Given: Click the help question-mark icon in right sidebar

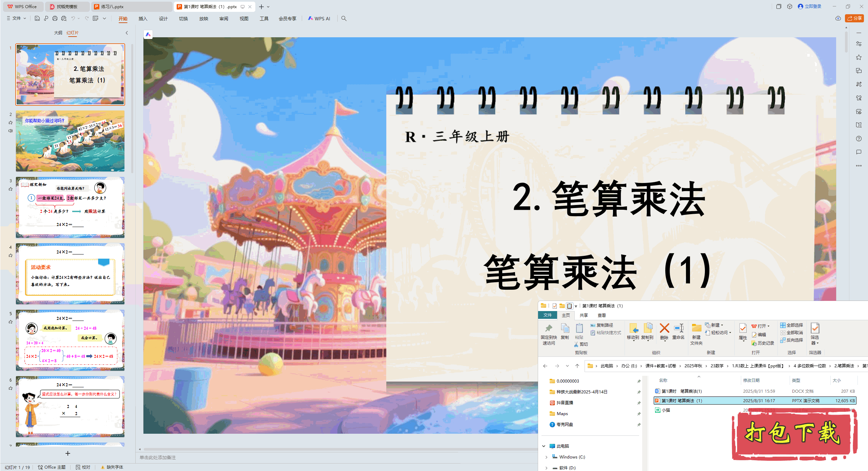Looking at the screenshot, I should (859, 139).
